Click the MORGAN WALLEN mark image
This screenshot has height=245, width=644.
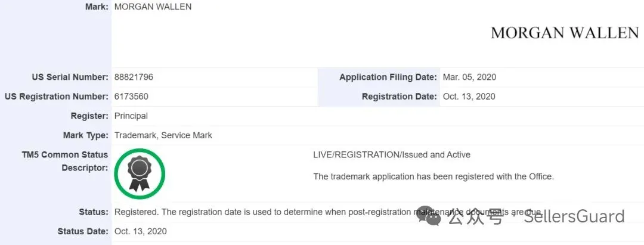point(565,33)
